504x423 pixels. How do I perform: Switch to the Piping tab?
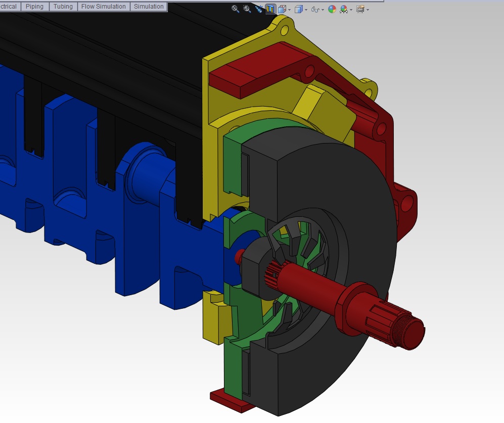pos(35,7)
